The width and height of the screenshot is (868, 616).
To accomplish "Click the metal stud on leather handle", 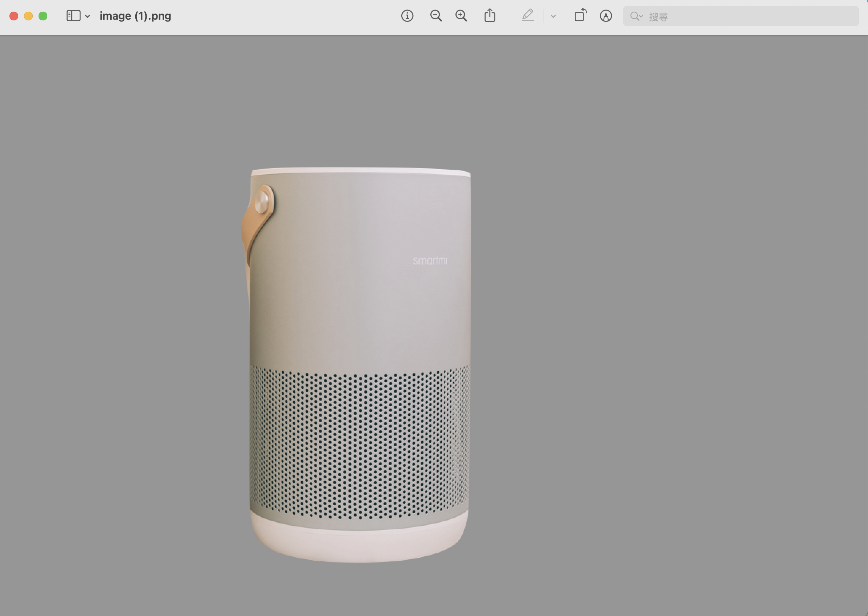I will (262, 202).
